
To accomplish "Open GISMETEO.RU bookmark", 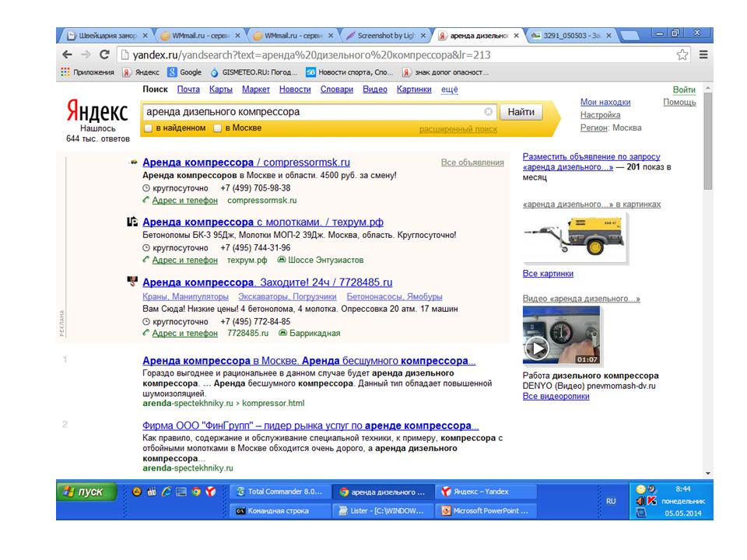I will click(x=254, y=72).
